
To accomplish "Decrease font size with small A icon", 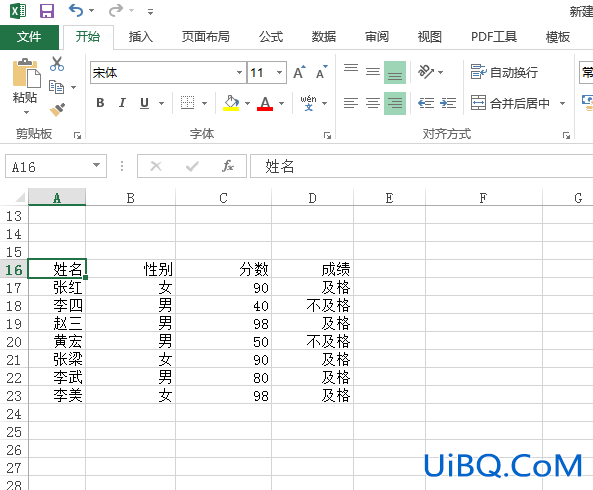I will [x=321, y=72].
